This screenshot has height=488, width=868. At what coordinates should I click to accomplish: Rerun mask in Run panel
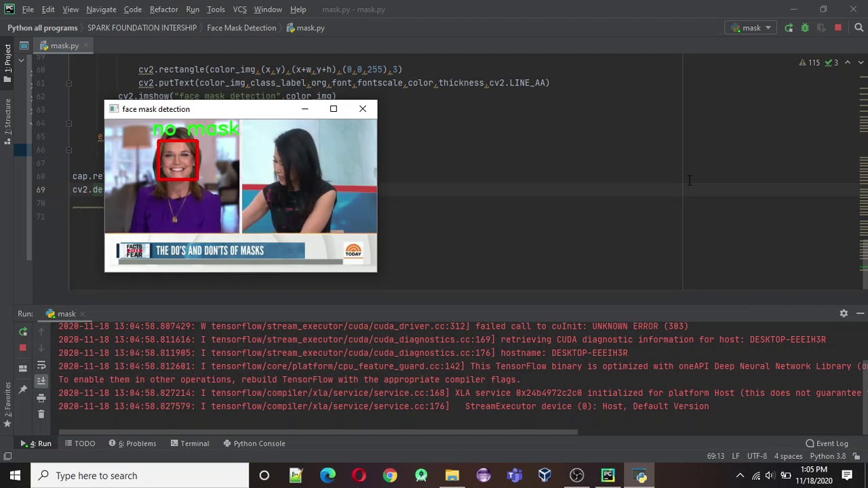23,331
